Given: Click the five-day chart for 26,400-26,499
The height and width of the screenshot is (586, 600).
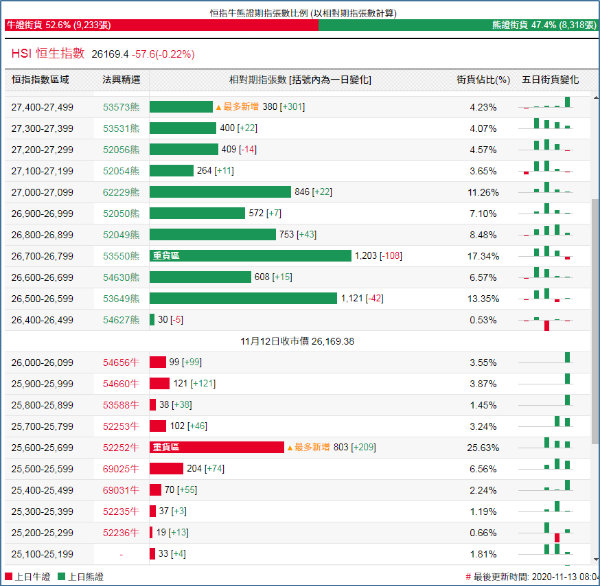Looking at the screenshot, I should click(x=546, y=322).
